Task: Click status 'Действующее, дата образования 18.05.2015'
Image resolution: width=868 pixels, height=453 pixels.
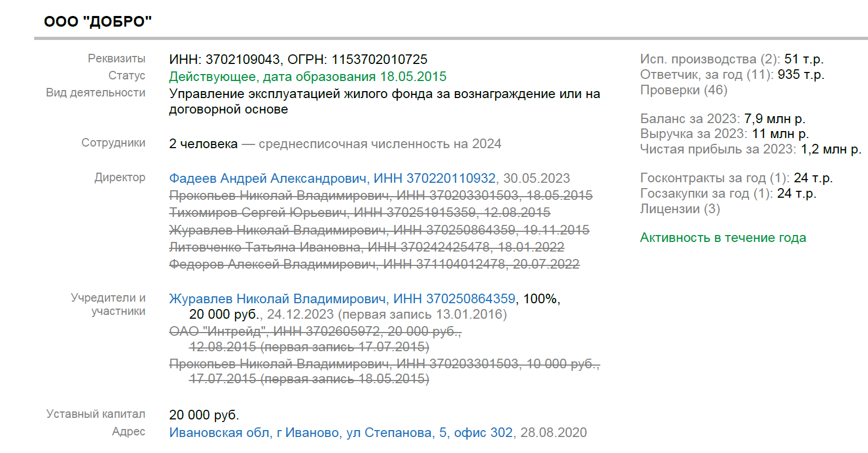Action: coord(308,77)
